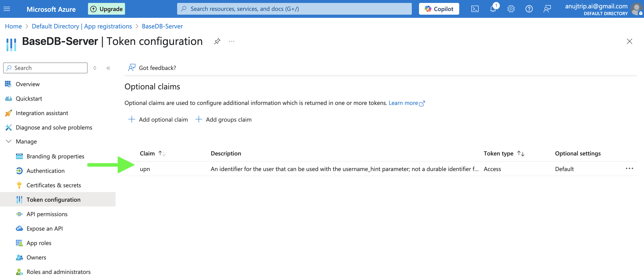
Task: Open more options ellipsis beside page title
Action: click(x=232, y=41)
